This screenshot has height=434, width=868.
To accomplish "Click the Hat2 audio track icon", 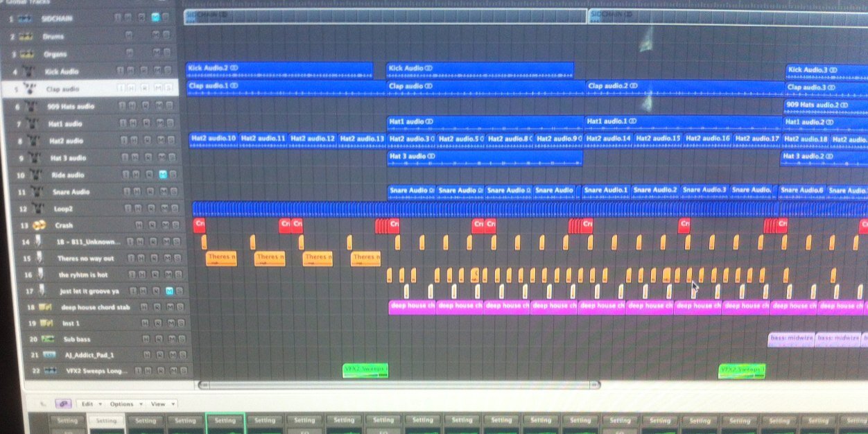I will click(35, 141).
